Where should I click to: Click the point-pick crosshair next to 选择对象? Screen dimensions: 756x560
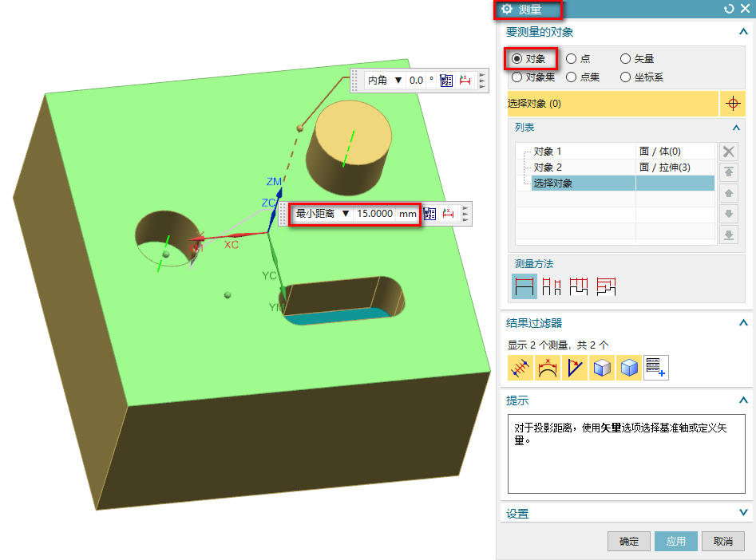[x=731, y=104]
